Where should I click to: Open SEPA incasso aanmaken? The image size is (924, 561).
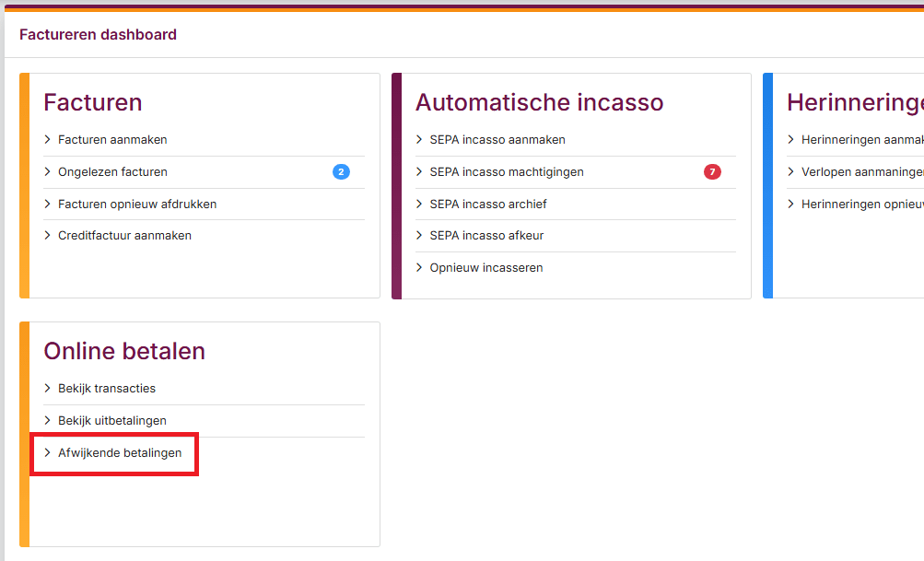497,140
